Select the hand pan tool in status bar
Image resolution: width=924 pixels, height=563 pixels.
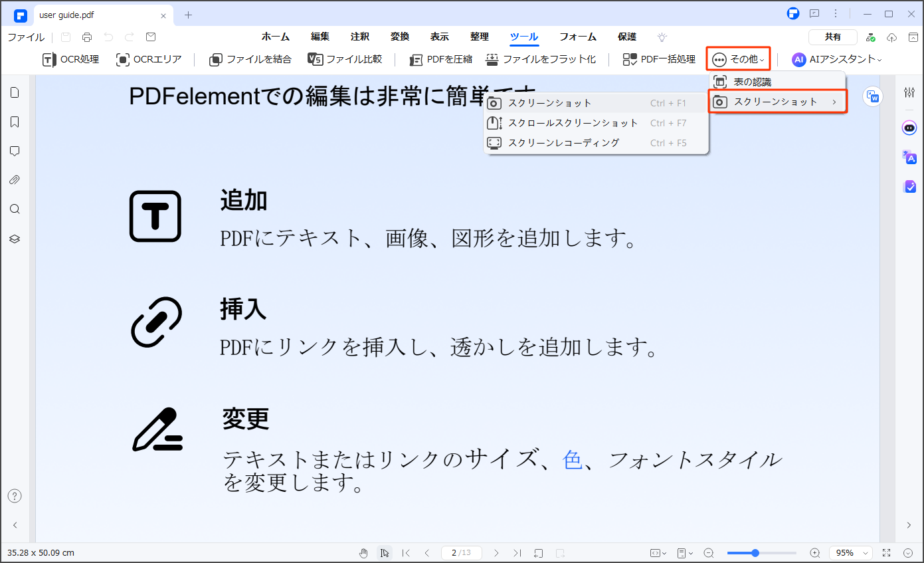coord(363,553)
